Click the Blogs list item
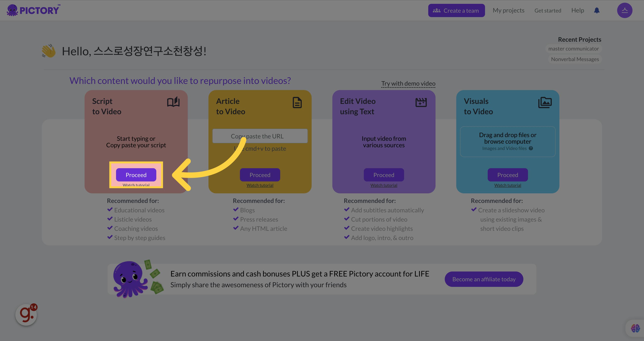644x341 pixels. pyautogui.click(x=247, y=210)
